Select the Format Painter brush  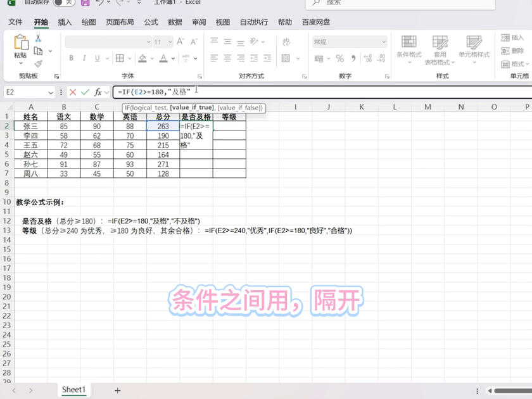(38, 63)
